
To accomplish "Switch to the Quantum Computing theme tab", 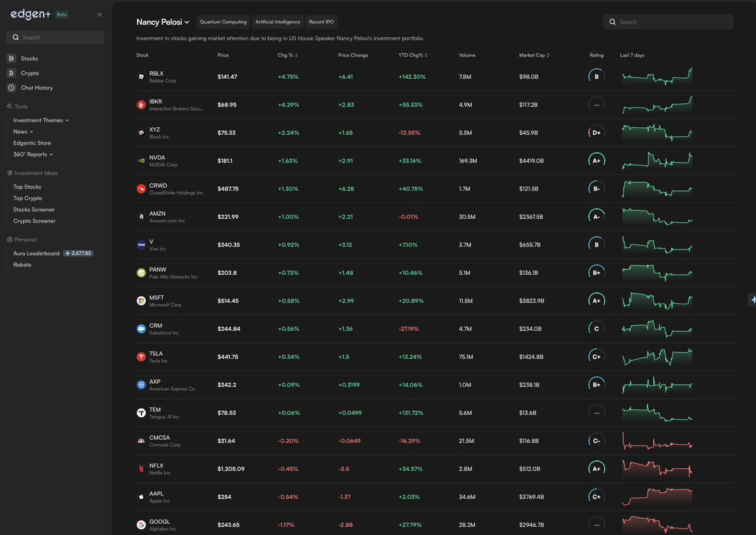I will pyautogui.click(x=223, y=21).
